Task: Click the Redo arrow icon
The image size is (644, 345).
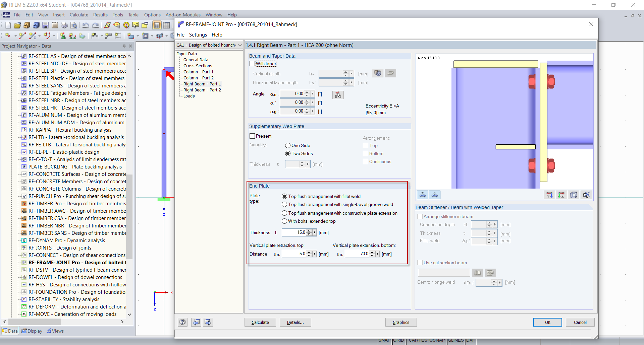Action: (x=96, y=25)
